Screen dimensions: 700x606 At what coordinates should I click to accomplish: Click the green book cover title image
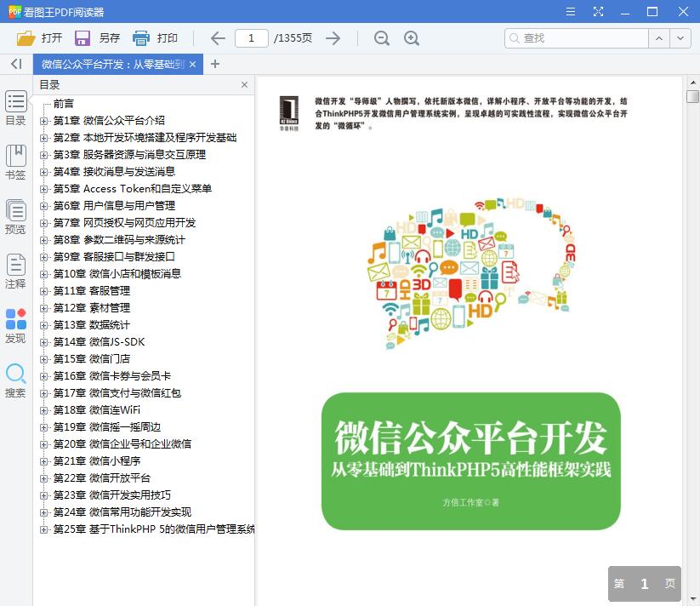tap(471, 461)
